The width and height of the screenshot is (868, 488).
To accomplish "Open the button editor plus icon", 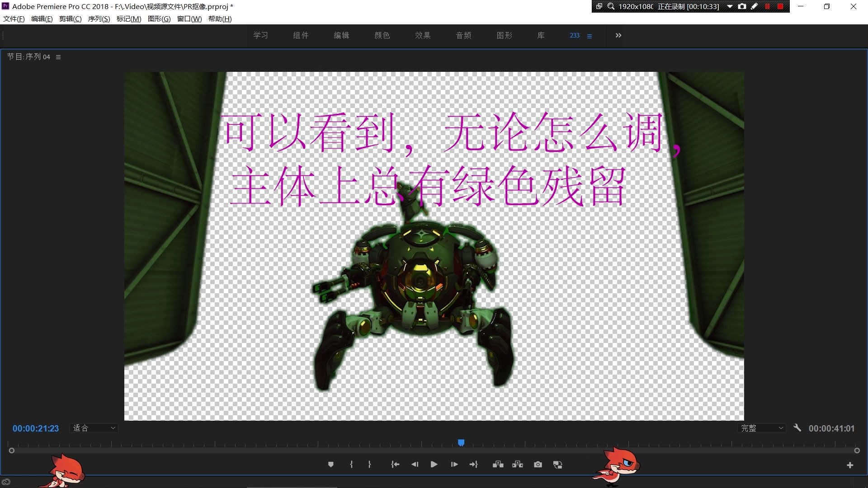I will pos(850,465).
